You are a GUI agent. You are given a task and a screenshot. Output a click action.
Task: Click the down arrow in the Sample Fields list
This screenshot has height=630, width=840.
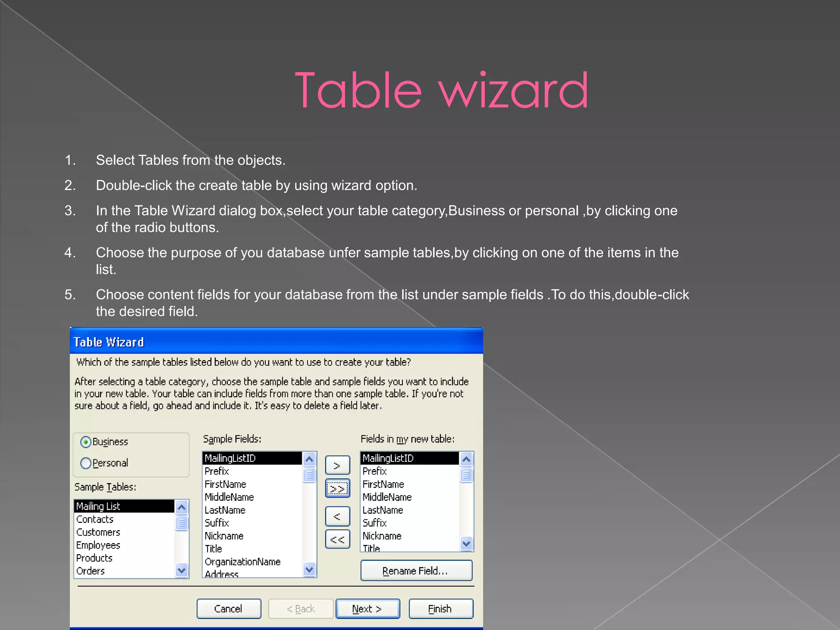coord(310,569)
